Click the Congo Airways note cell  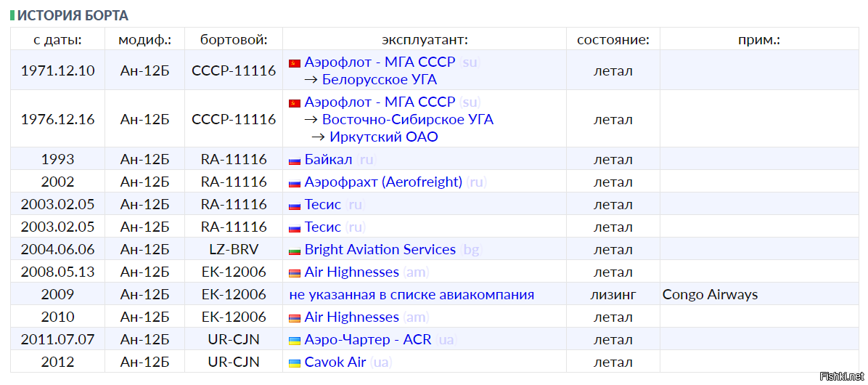pos(759,295)
